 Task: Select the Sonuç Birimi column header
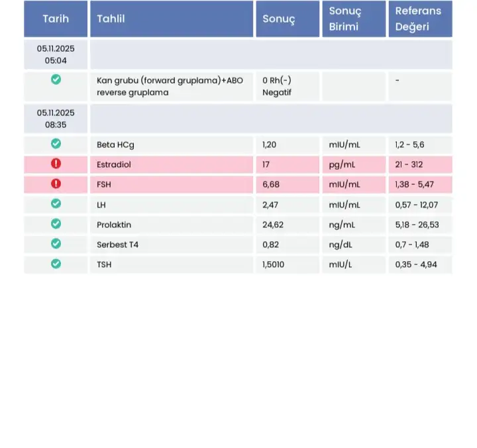click(x=345, y=19)
